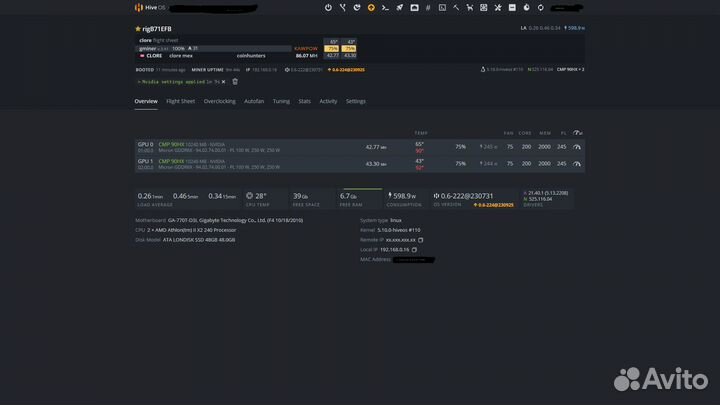The width and height of the screenshot is (720, 405).
Task: Click the white minus-box icon in toolbar
Action: pos(512,7)
